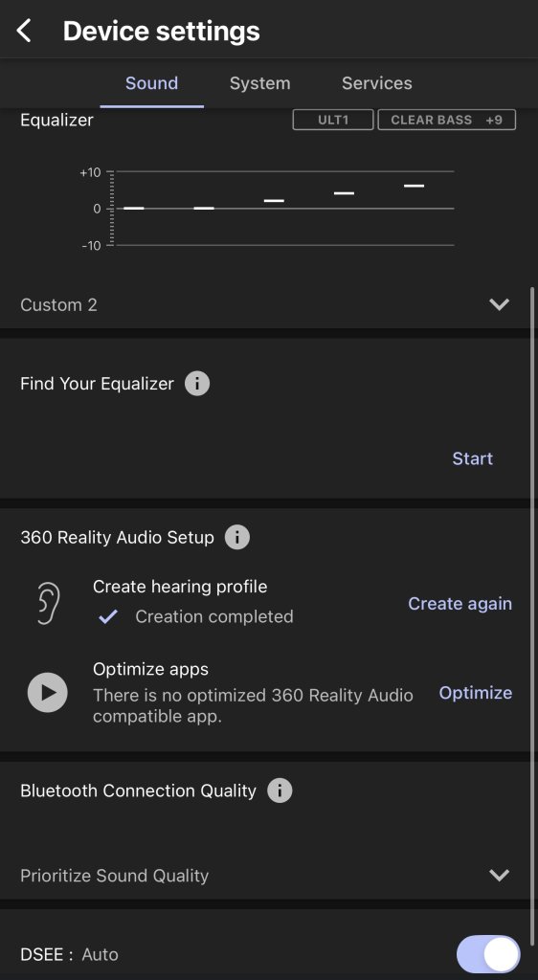538x980 pixels.
Task: Tap Create again link
Action: tap(460, 604)
